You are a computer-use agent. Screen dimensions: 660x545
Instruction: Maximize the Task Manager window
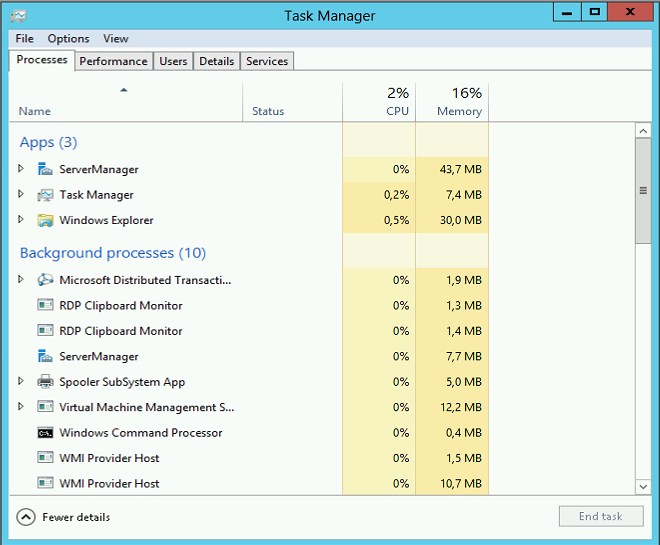[594, 12]
